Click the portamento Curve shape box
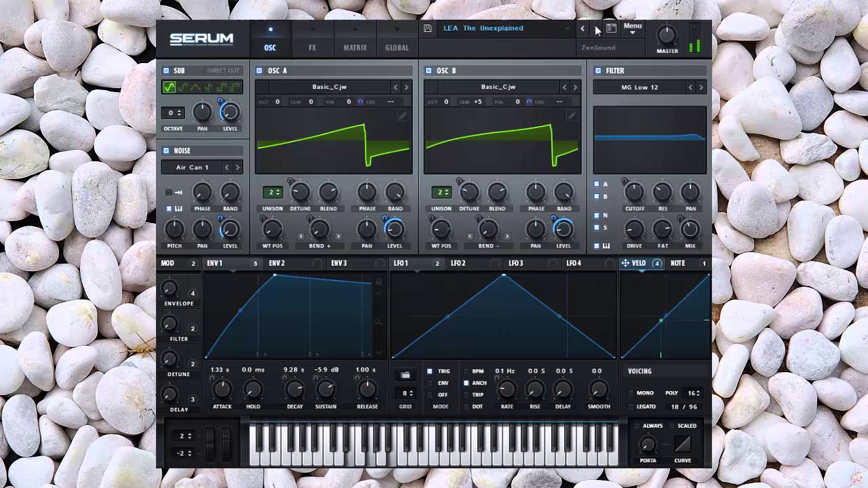This screenshot has width=868, height=488. click(x=683, y=445)
